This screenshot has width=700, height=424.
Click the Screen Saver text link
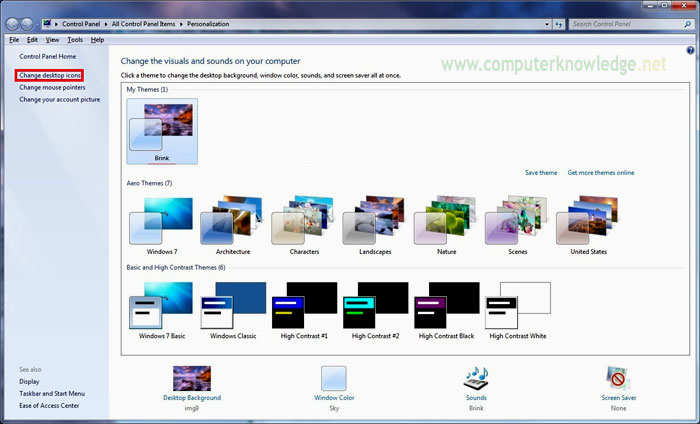coord(619,398)
